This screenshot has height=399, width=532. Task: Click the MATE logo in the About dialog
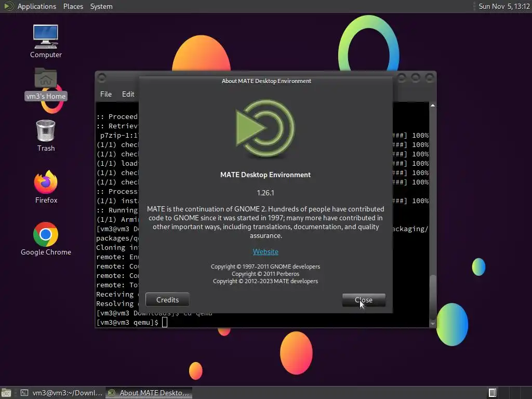265,128
